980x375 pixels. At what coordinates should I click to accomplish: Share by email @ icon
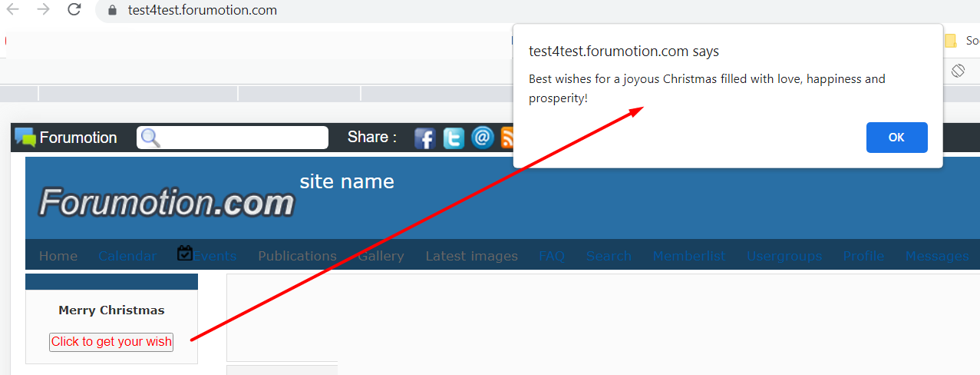tap(482, 138)
